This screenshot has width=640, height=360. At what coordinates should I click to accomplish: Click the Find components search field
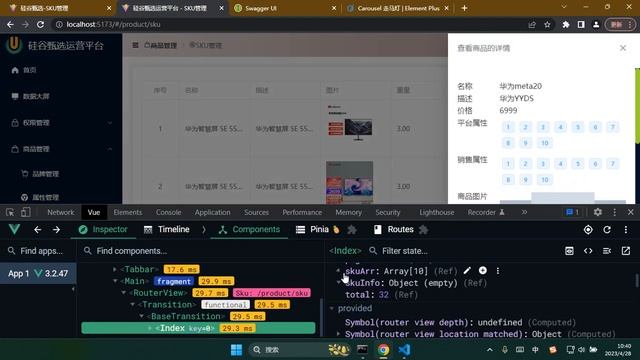pos(200,251)
